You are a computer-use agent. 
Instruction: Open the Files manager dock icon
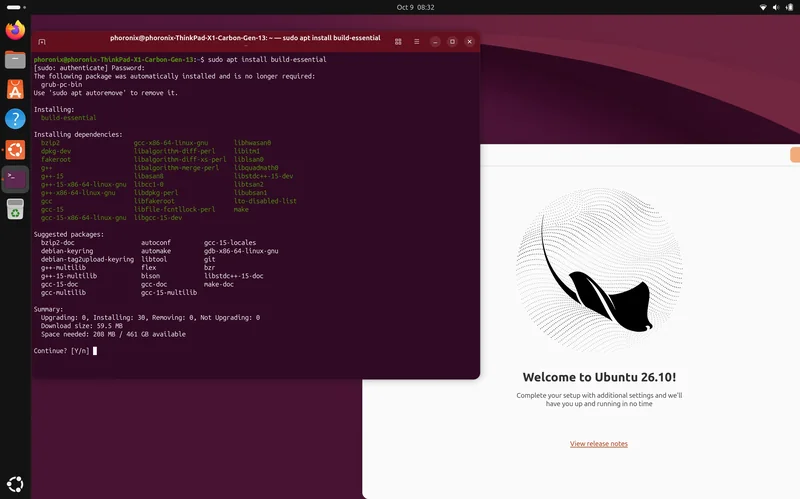click(15, 60)
